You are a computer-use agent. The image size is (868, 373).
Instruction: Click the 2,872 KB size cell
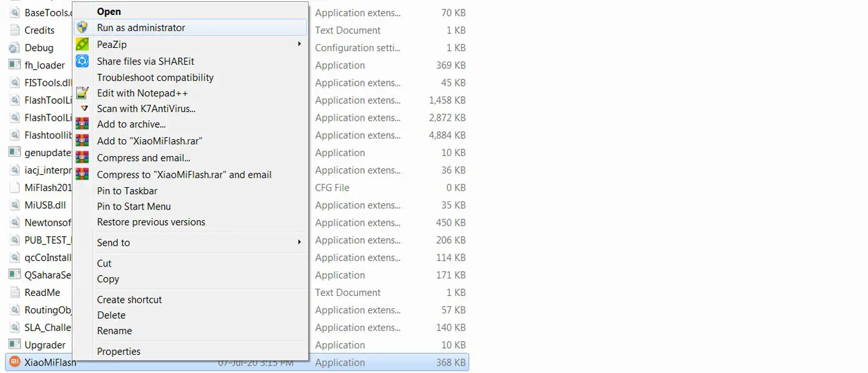pos(447,117)
